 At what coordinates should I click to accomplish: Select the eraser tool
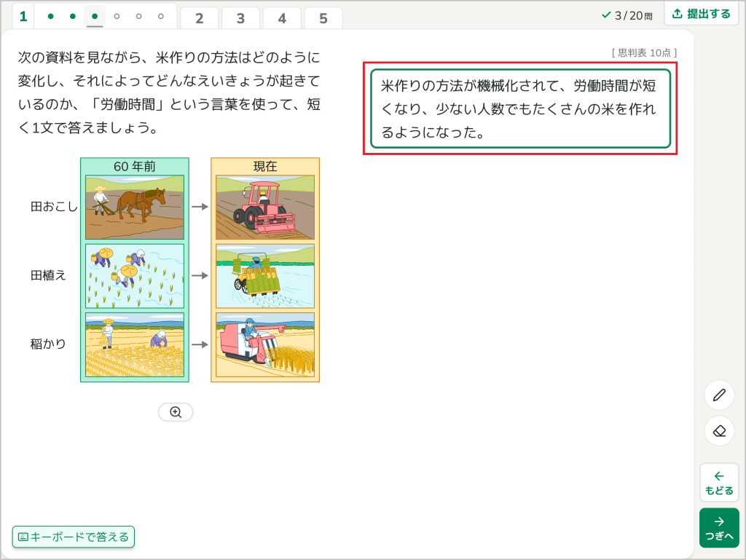719,430
